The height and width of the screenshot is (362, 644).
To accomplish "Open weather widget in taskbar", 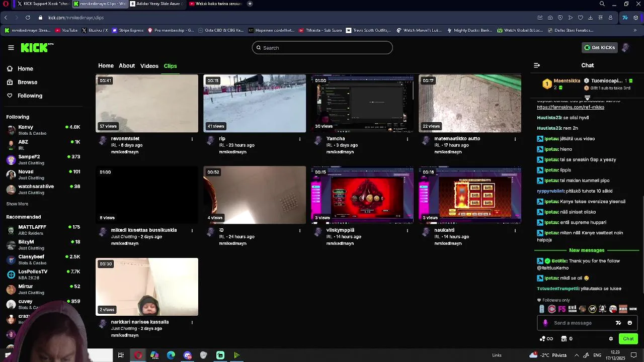I will (x=548, y=355).
